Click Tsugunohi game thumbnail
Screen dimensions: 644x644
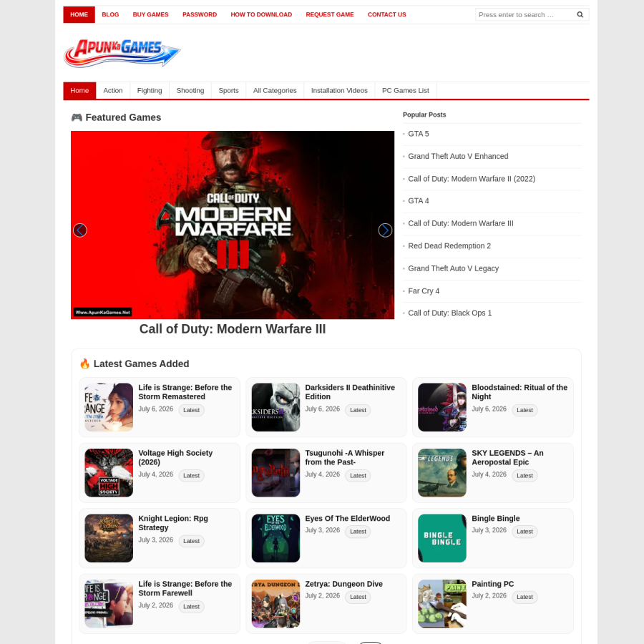[275, 473]
